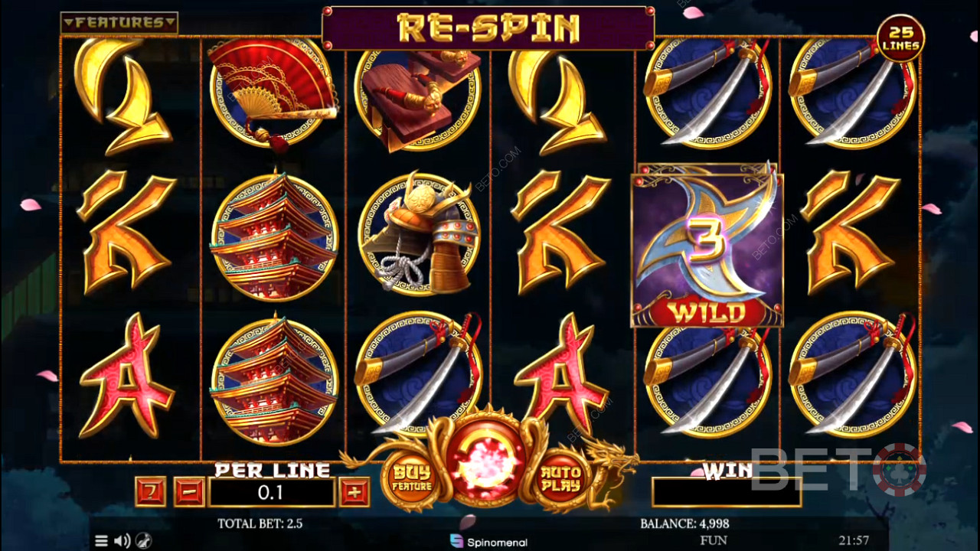Open the hamburger menu icon
Screen dimensions: 980x551
click(x=101, y=541)
